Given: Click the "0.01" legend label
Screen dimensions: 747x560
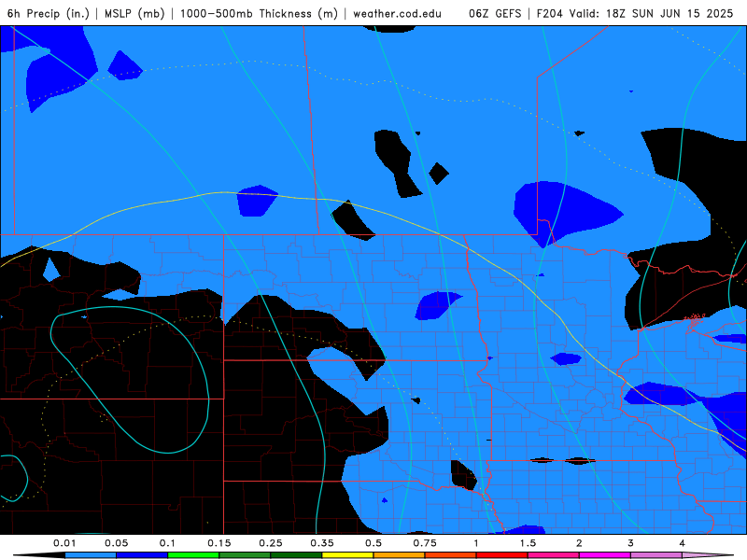Looking at the screenshot, I should [64, 543].
